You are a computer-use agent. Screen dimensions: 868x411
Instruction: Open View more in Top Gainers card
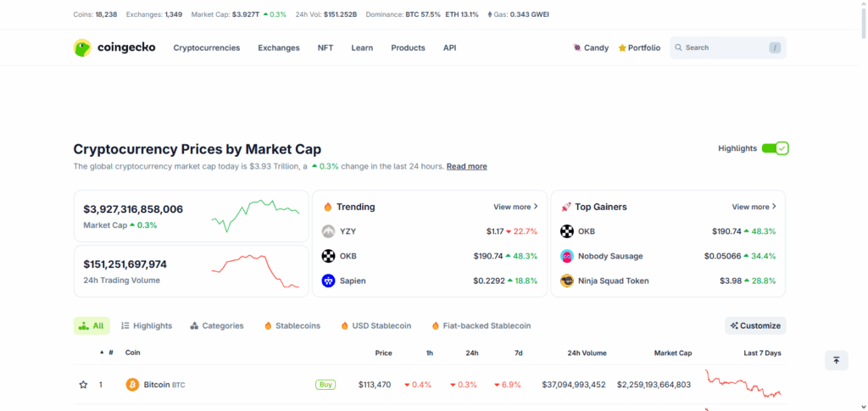(754, 207)
